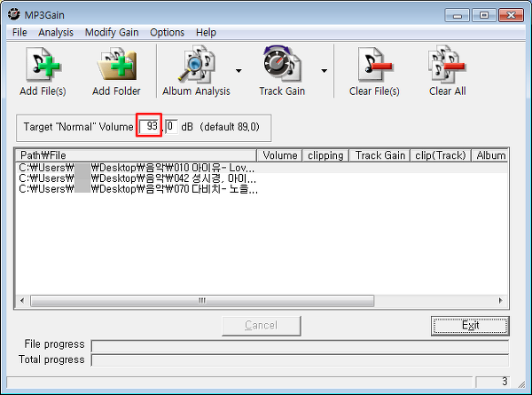The width and height of the screenshot is (532, 395).
Task: Click the scroll right arrow of file list
Action: point(500,301)
